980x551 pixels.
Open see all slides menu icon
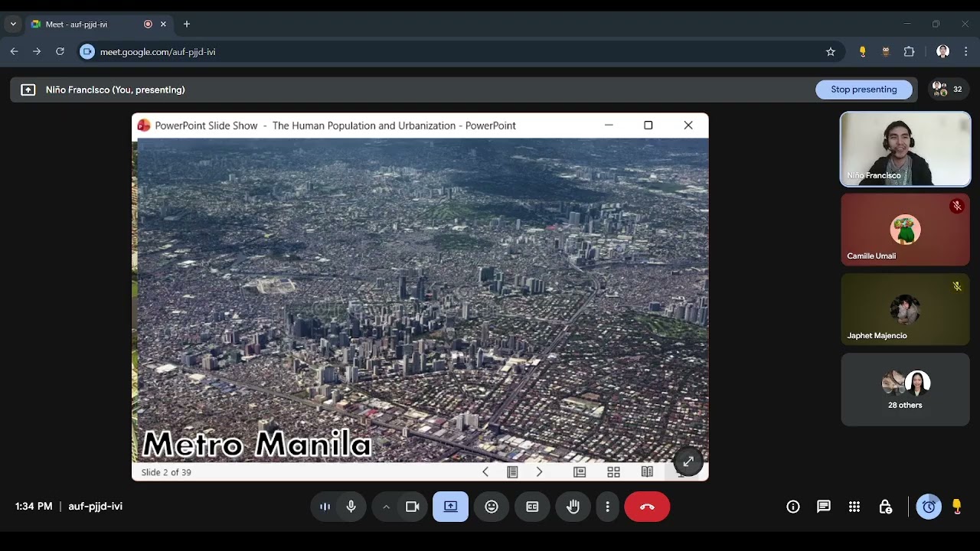[x=512, y=472]
